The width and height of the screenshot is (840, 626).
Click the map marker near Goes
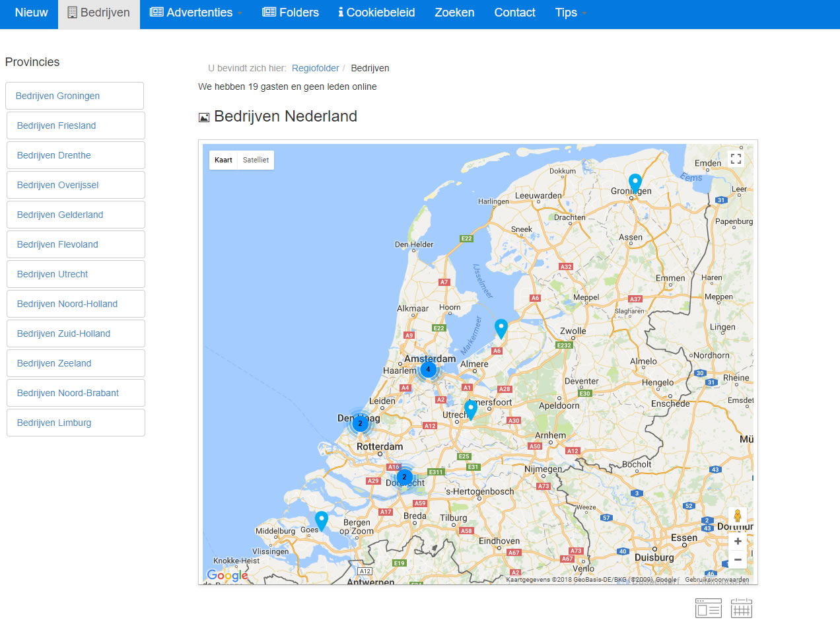click(321, 520)
